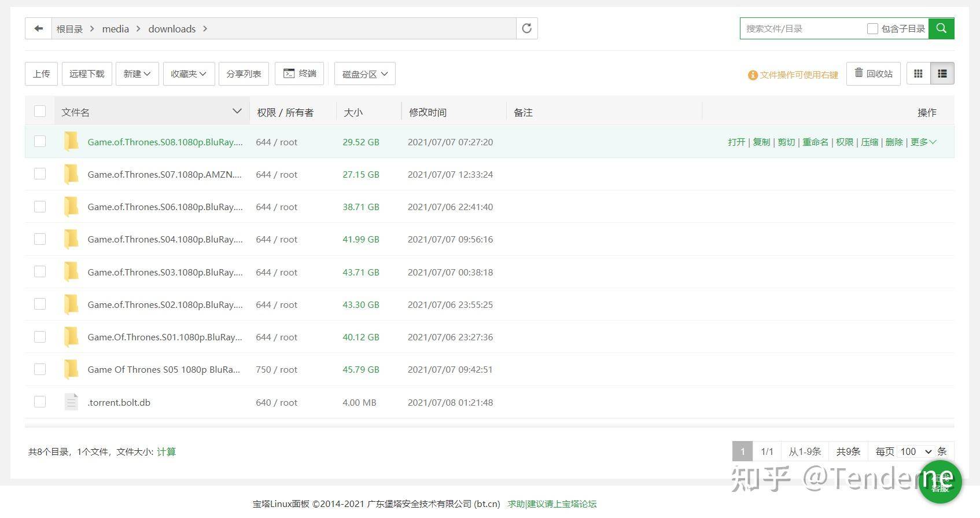Click folder icon of Game.Of.Thrones.S01
The height and width of the screenshot is (518, 980).
pos(71,336)
